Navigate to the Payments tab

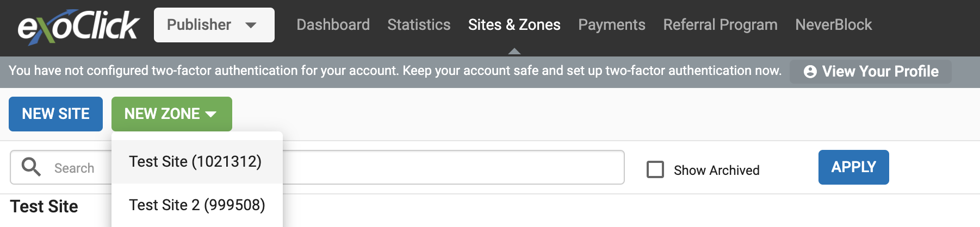pos(611,25)
